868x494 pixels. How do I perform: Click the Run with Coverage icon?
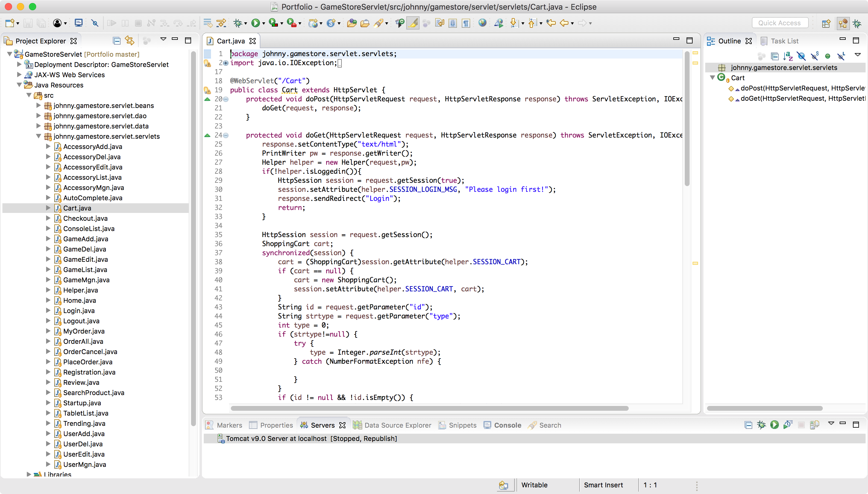(x=273, y=23)
